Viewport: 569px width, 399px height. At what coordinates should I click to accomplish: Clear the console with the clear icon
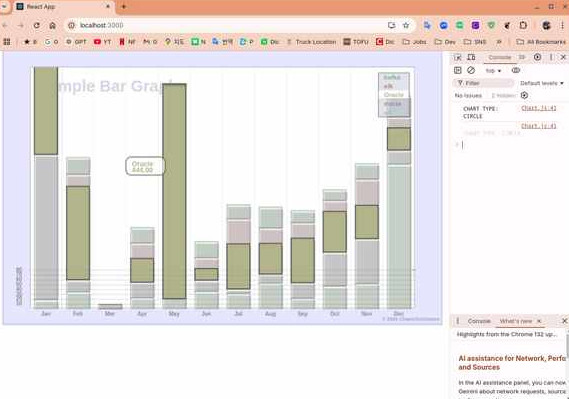471,70
